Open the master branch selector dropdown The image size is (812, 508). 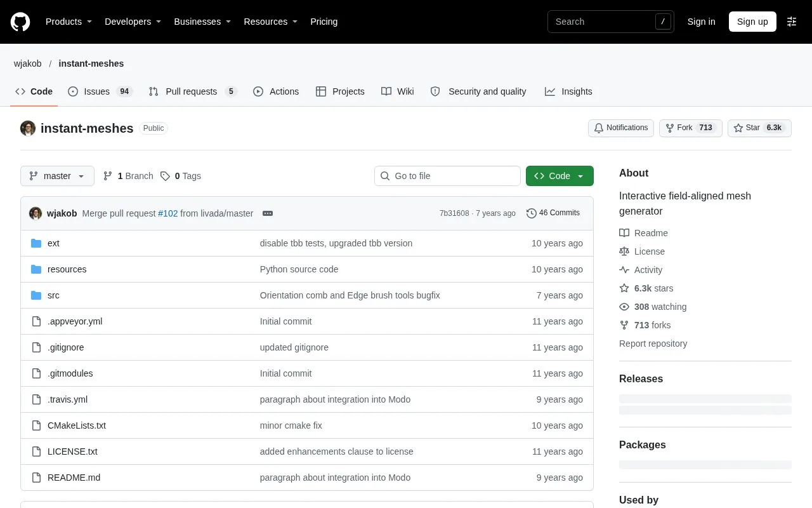tap(57, 176)
